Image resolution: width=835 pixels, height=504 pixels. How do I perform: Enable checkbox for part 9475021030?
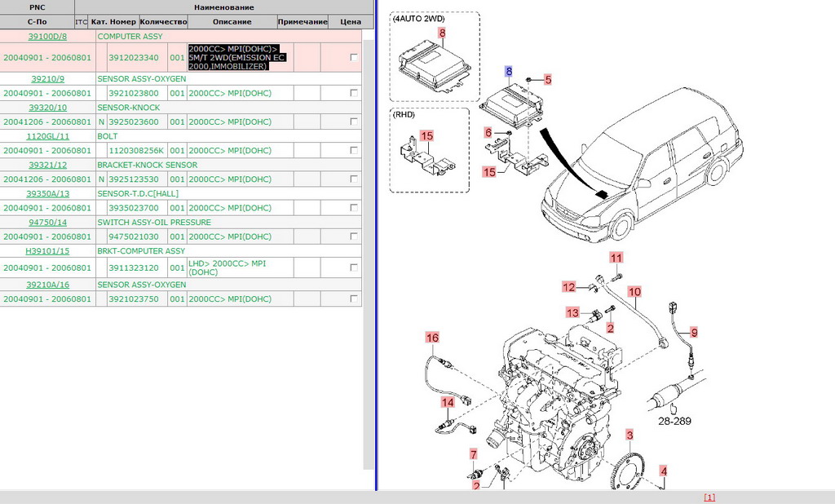[x=353, y=237]
